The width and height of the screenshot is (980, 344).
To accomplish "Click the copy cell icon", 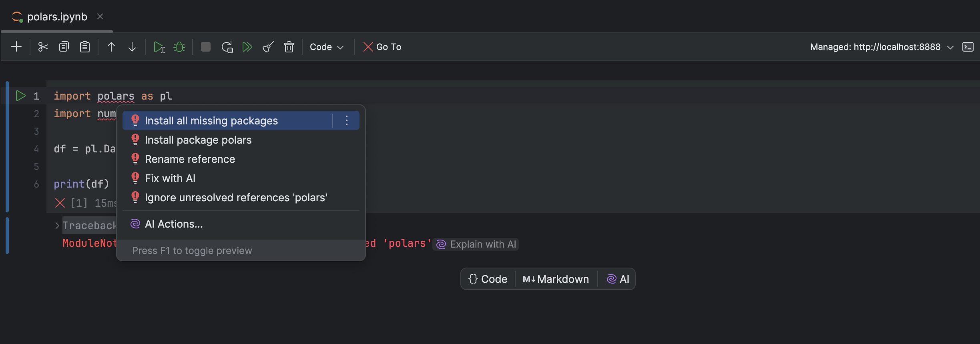I will click(64, 47).
